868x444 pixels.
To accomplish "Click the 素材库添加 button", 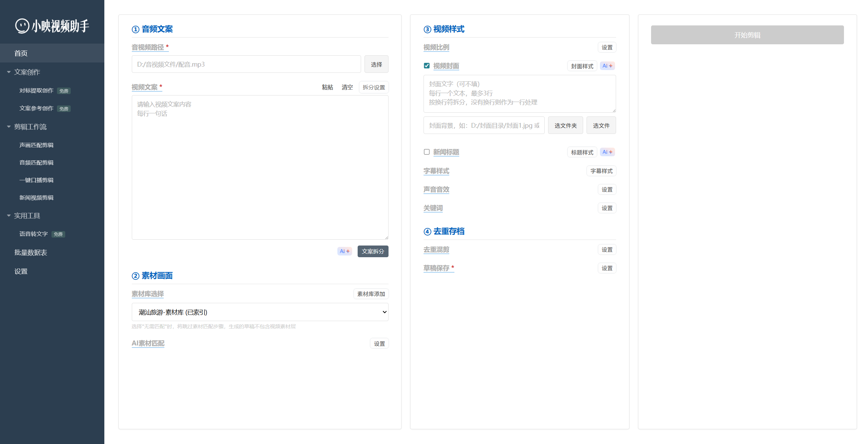I will 371,294.
